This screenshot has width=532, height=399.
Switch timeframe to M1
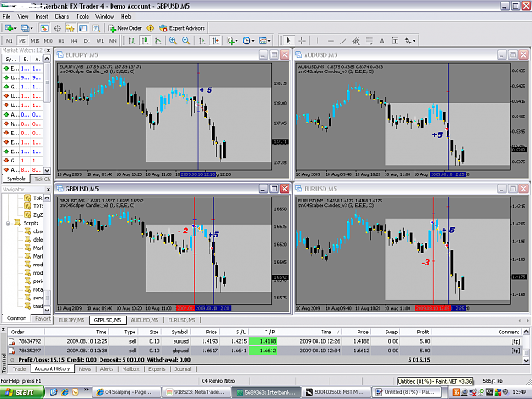point(9,41)
